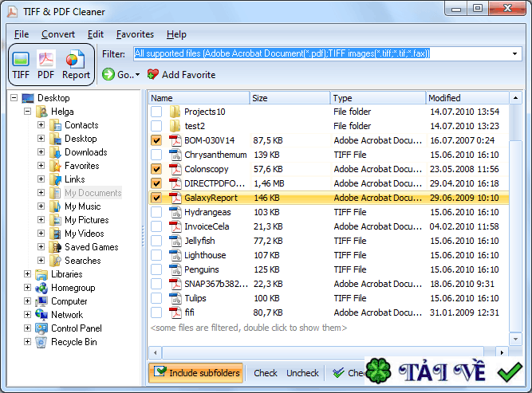Click the PDF conversion icon
The image size is (532, 393).
[45, 59]
